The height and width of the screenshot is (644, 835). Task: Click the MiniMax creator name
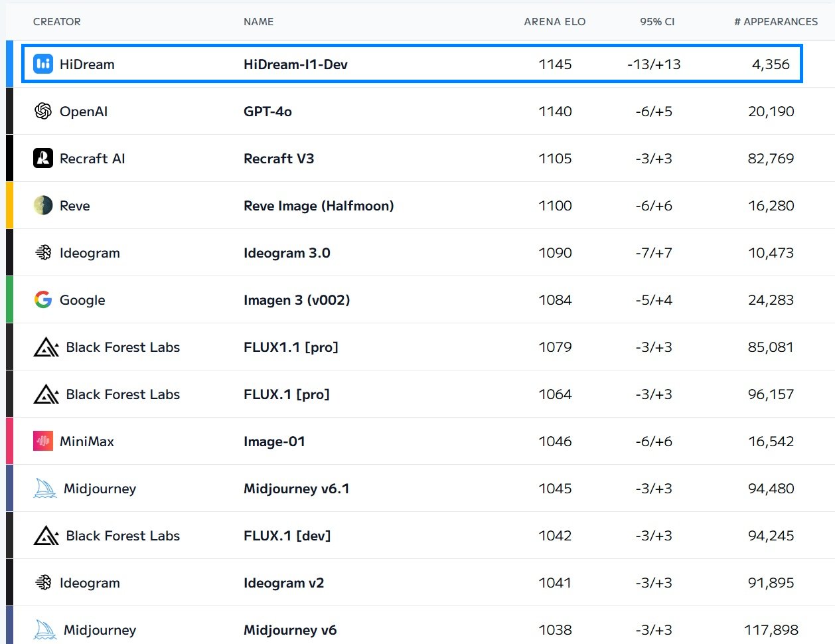coord(87,442)
